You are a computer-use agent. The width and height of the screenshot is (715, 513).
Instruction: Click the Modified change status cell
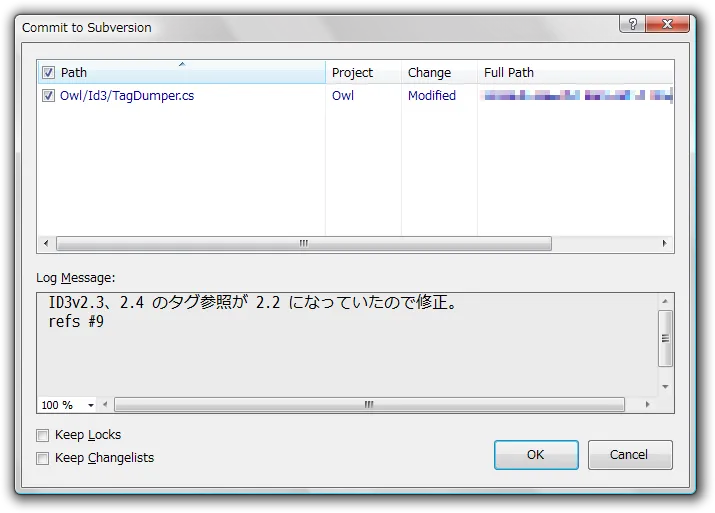pyautogui.click(x=432, y=96)
